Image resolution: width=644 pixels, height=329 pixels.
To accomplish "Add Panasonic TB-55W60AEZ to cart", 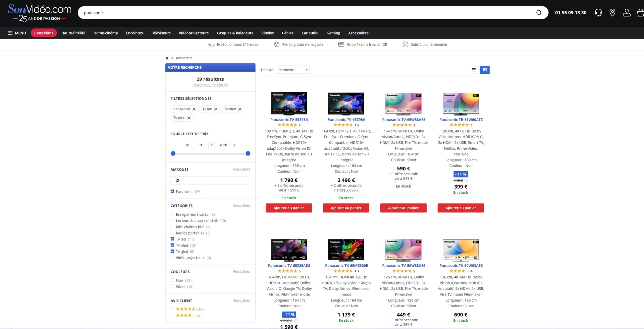I will click(461, 208).
